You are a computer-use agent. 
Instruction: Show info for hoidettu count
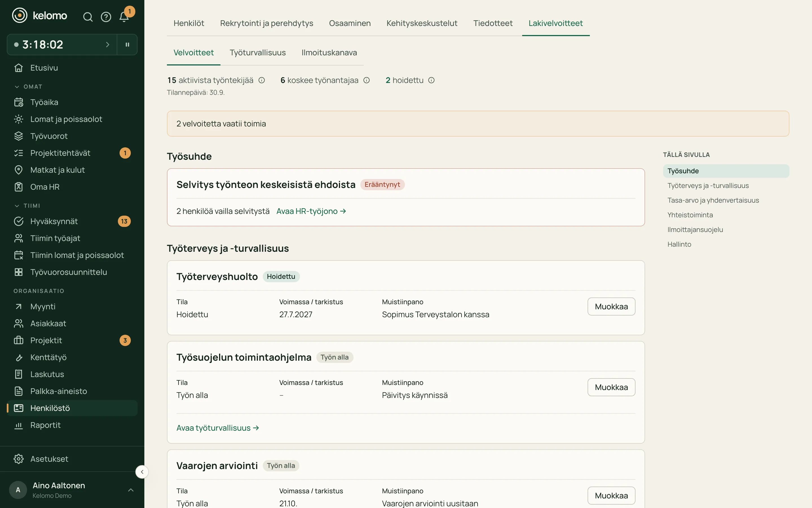431,80
